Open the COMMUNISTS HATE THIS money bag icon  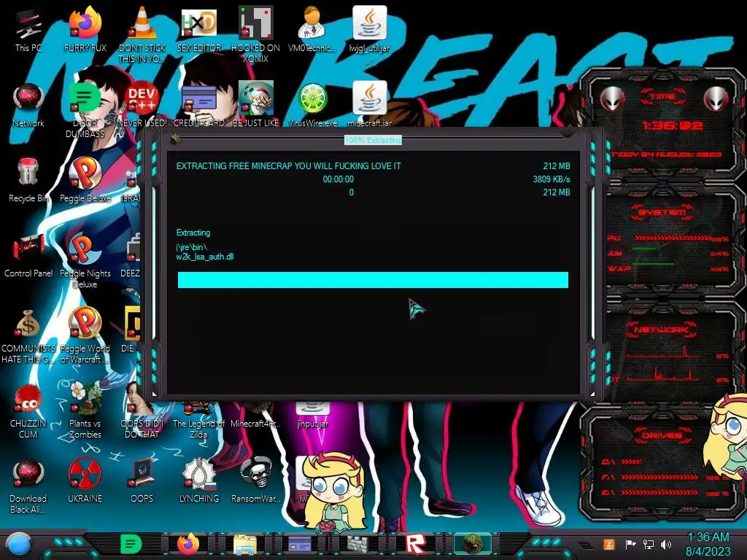(x=28, y=335)
